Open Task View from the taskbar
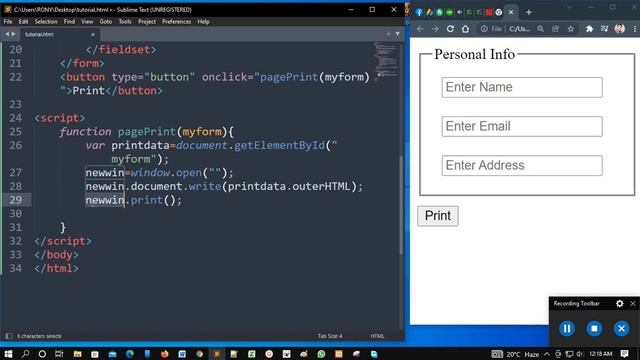The width and height of the screenshot is (640, 360). (59, 354)
